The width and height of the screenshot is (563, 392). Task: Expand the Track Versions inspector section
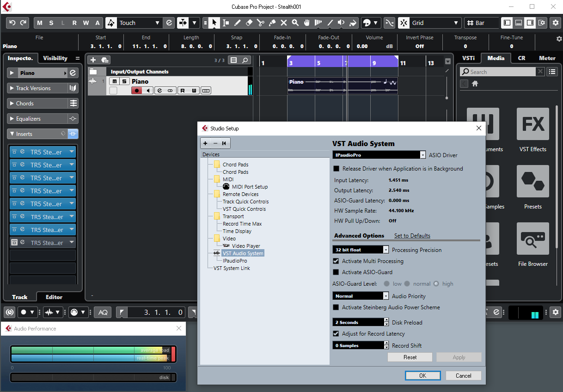point(12,88)
